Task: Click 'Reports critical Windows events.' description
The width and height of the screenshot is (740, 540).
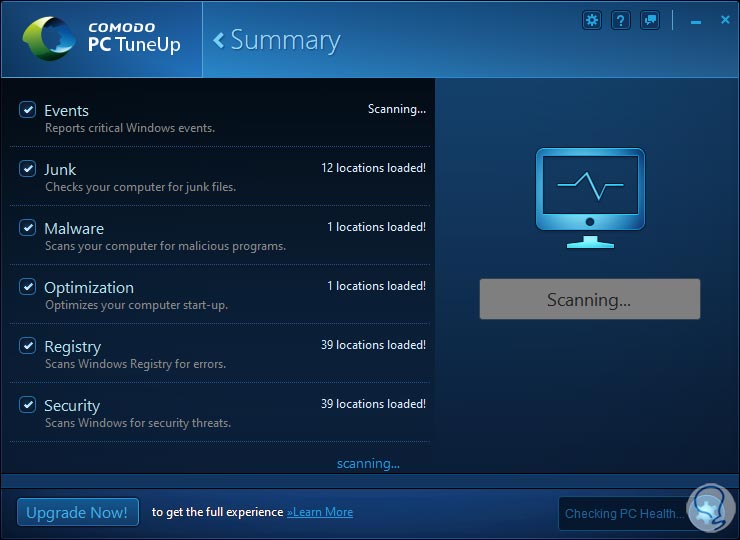Action: pos(130,128)
